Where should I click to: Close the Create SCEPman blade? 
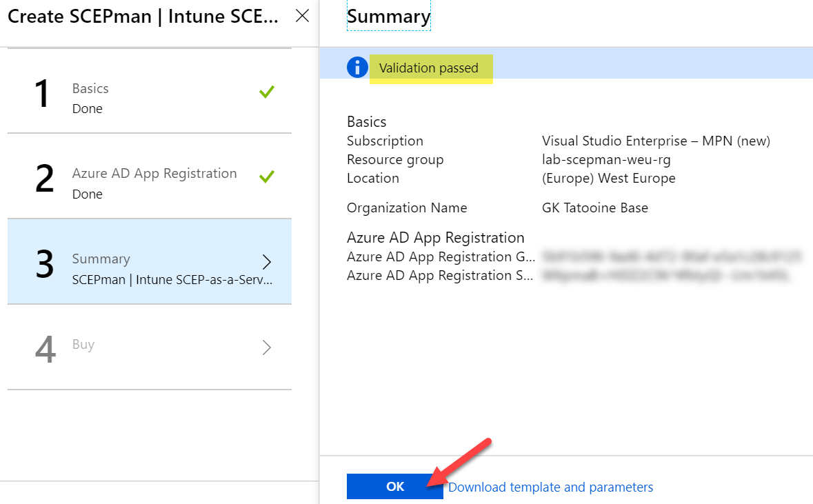pyautogui.click(x=302, y=17)
